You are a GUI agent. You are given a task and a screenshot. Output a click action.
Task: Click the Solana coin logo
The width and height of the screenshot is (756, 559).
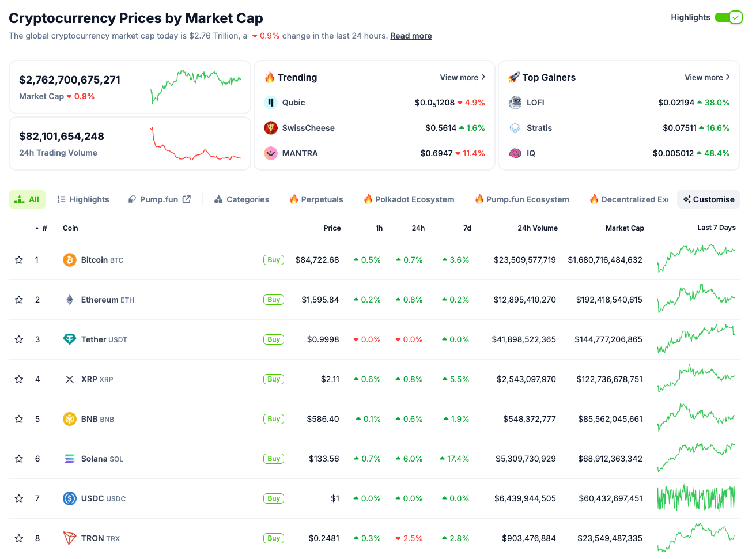69,458
